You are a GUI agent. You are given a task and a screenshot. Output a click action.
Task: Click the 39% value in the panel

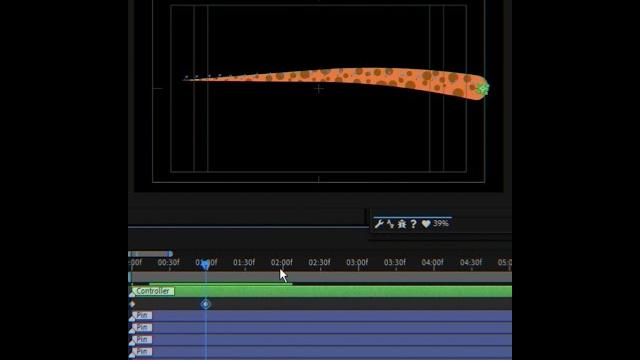(x=441, y=223)
